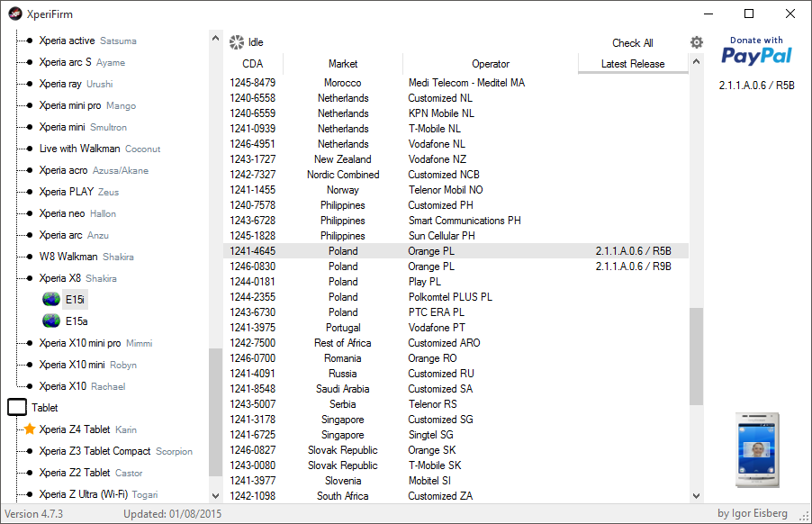Click the star icon beside Xperia Z4 Tablet
812x524 pixels.
(30, 429)
